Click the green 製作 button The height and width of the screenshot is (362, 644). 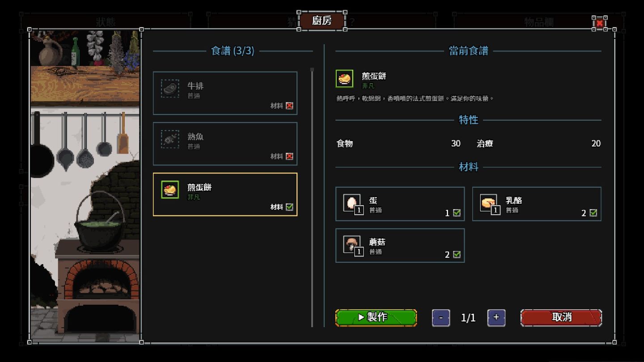point(376,317)
